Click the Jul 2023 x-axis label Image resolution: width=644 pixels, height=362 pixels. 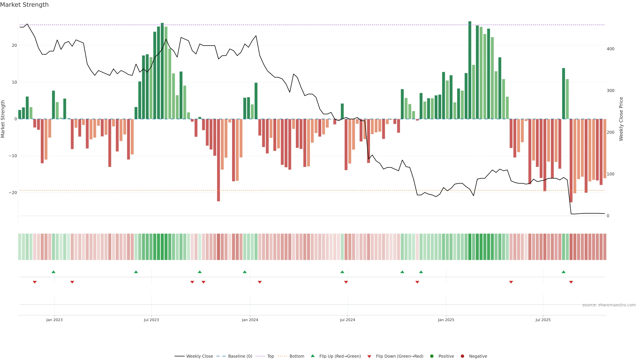(x=151, y=320)
